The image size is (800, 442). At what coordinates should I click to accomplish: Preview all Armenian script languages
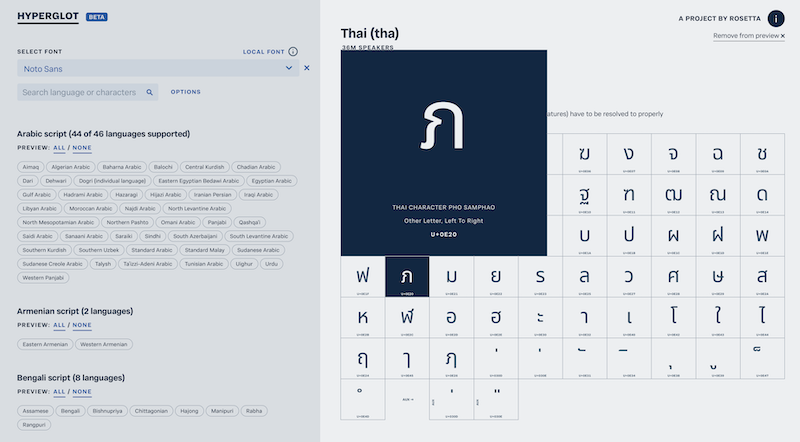[x=59, y=325]
